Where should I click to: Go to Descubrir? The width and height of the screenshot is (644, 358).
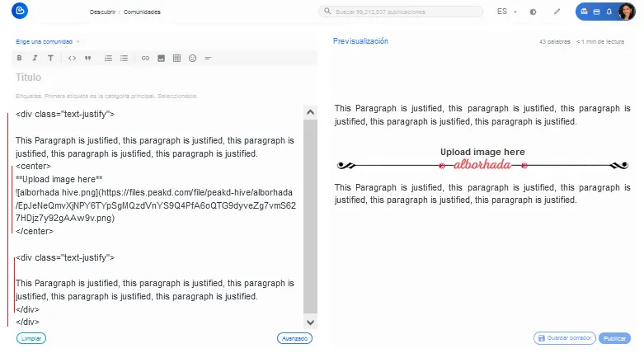tap(102, 12)
